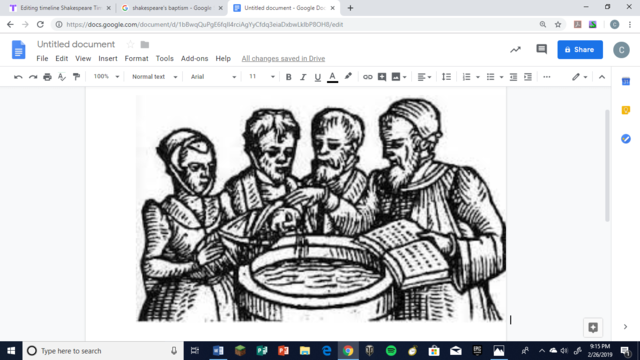Toggle underline formatting
Viewport: 640px width, 360px height.
point(318,77)
